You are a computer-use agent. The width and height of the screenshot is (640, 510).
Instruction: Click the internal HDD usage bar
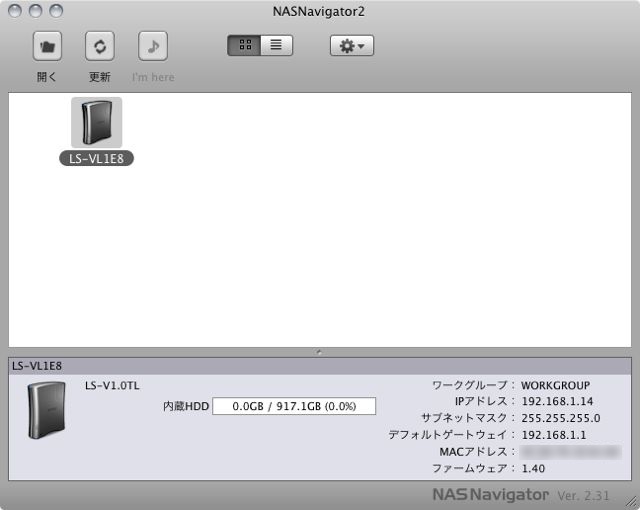[x=294, y=406]
